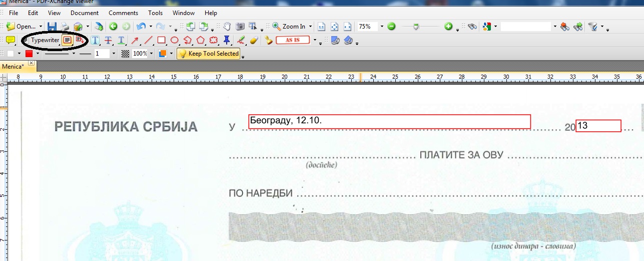Click the white fill color swatch
Viewport: 644px width, 261px height.
[x=11, y=54]
